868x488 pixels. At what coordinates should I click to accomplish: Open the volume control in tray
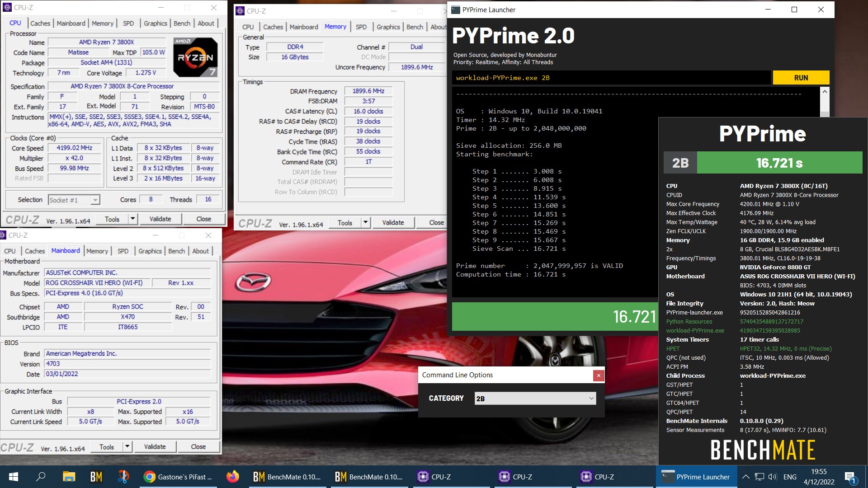tap(772, 477)
